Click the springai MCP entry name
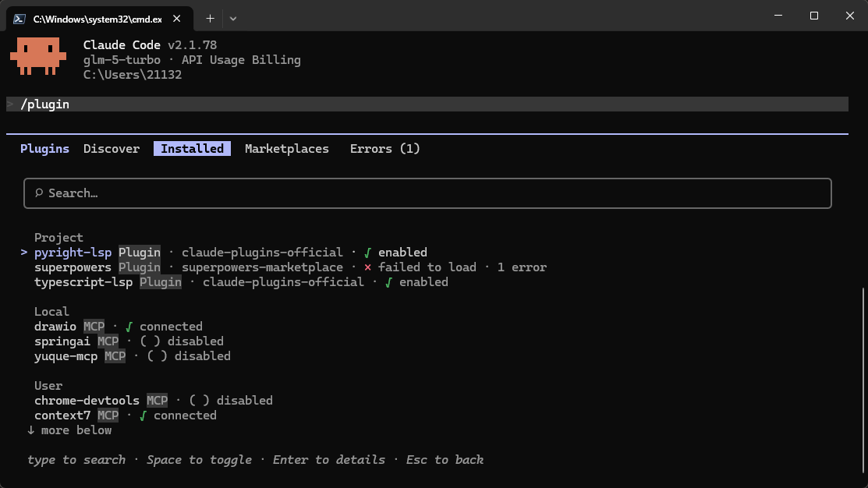 pos(62,341)
